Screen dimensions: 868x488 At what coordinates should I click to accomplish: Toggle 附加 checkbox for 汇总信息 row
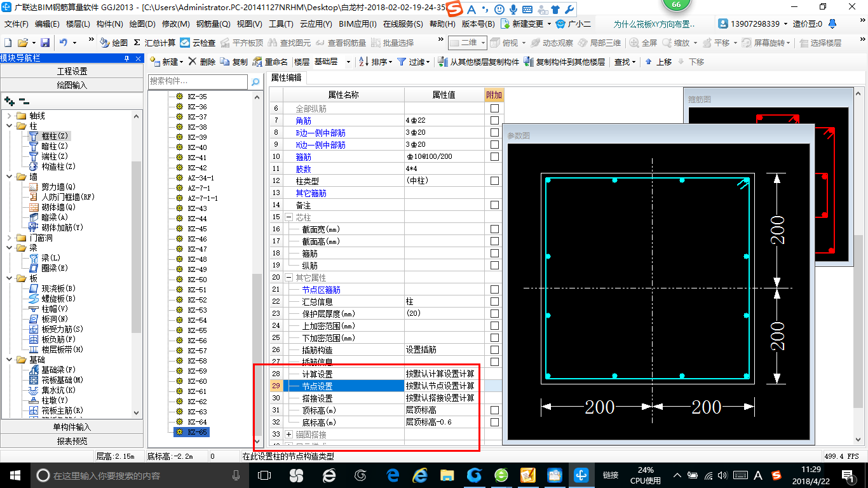(494, 301)
